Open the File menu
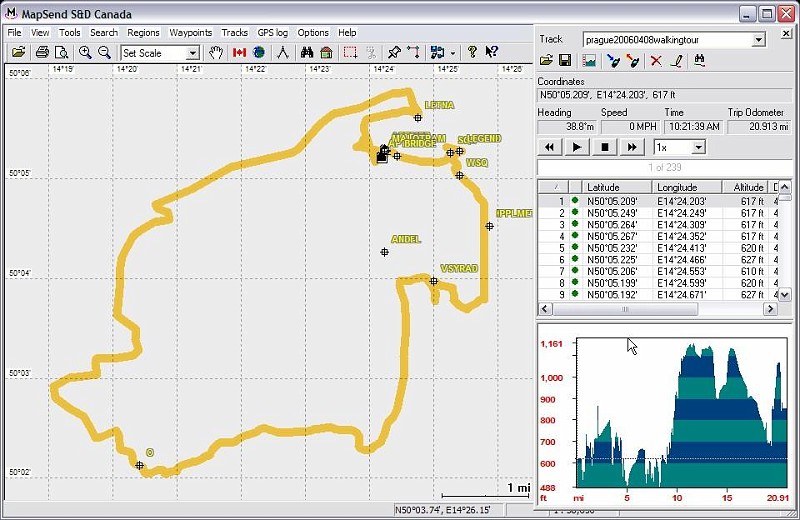Screen dimensions: 800x520 14,33
